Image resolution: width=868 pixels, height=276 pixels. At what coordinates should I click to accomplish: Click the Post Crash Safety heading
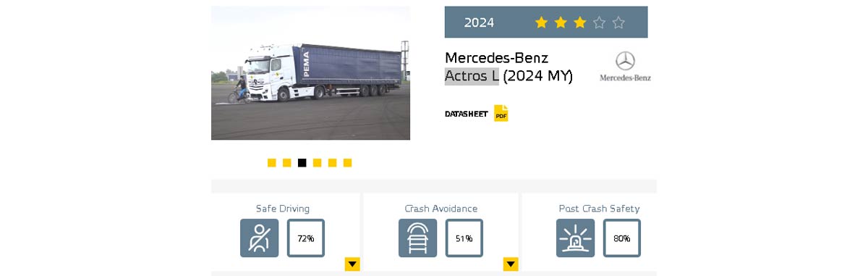click(x=599, y=209)
